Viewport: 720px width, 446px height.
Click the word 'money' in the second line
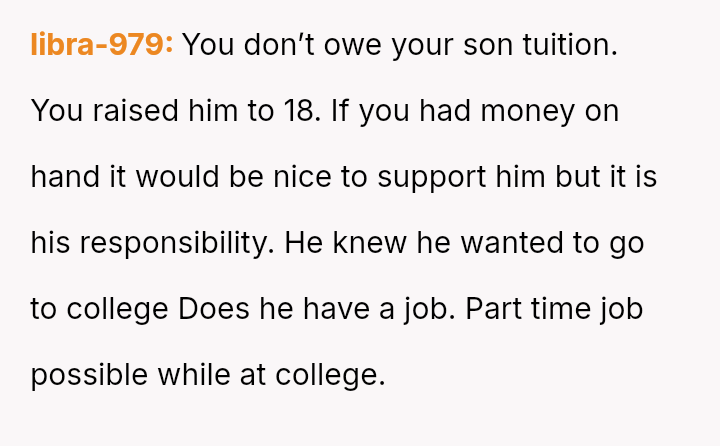point(528,112)
